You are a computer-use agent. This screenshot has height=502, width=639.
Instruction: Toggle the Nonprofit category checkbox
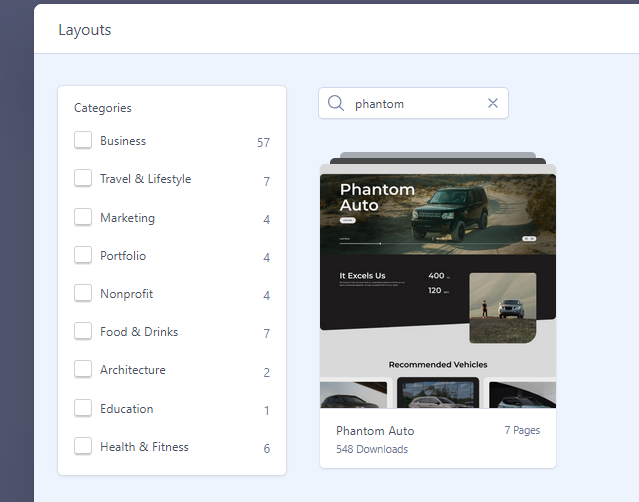(x=83, y=293)
